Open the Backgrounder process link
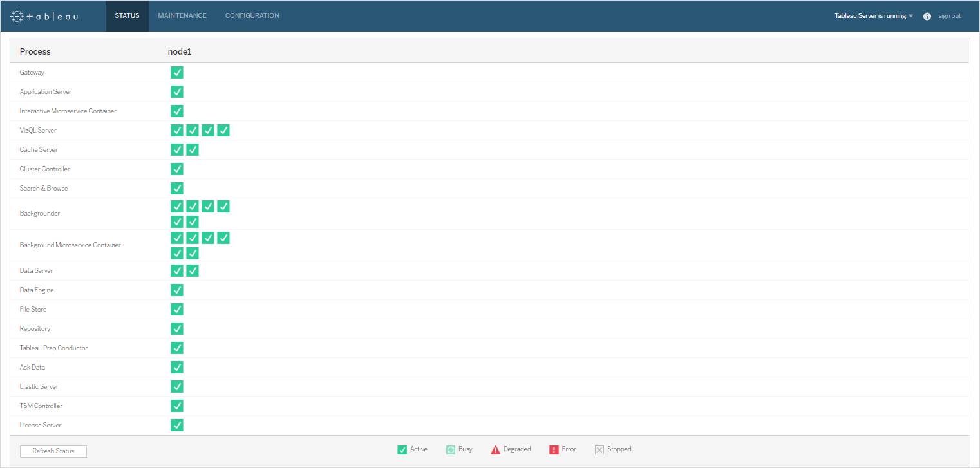Image resolution: width=980 pixels, height=468 pixels. [x=40, y=214]
